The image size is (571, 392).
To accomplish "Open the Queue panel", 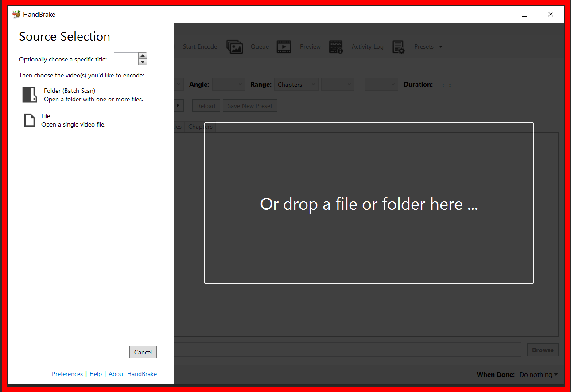I will (x=235, y=46).
